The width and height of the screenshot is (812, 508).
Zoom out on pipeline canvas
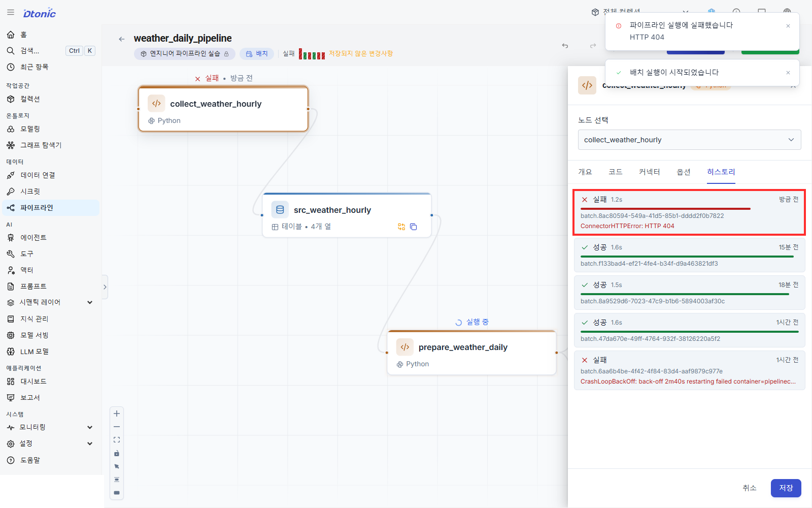117,427
